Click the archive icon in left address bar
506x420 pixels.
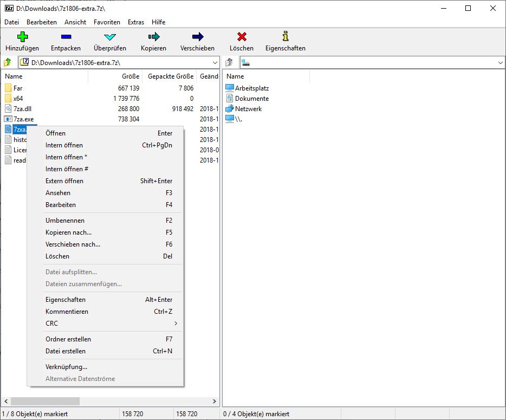25,62
